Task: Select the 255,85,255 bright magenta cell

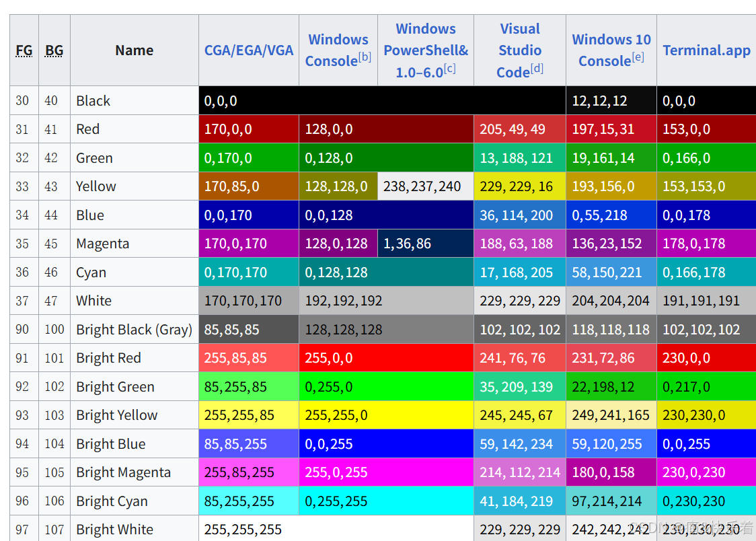Action: [x=249, y=472]
